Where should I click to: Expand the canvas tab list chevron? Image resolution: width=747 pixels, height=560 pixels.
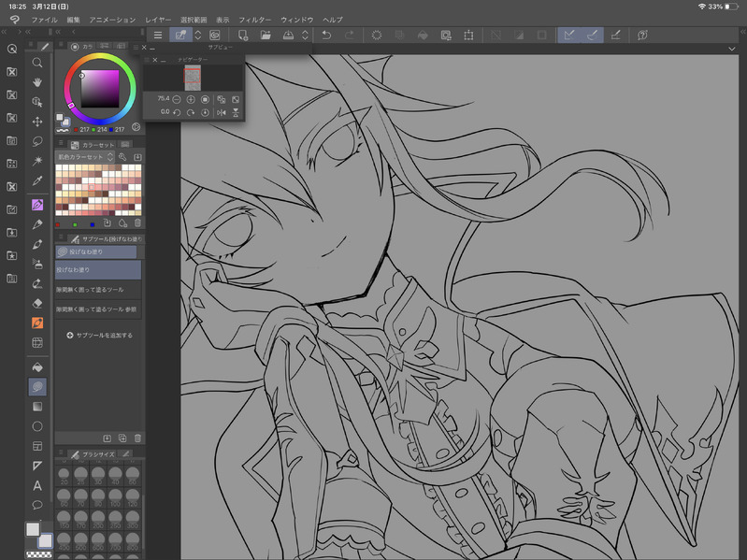click(x=731, y=49)
